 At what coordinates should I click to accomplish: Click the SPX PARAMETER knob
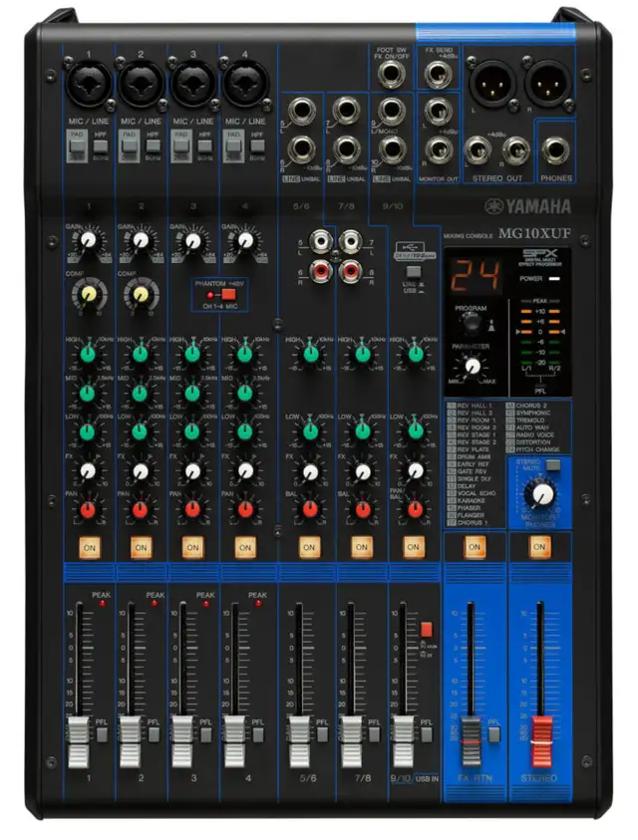473,366
